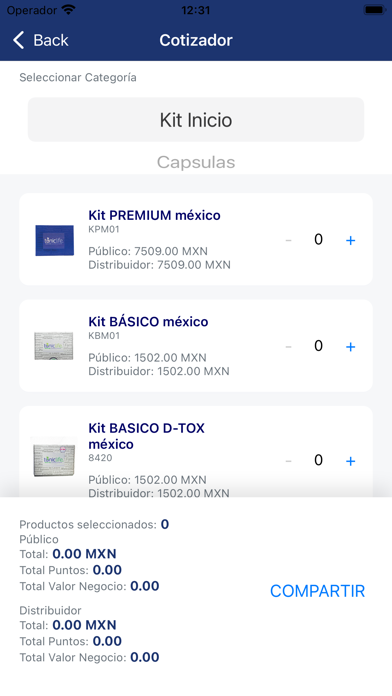Select the Kit BÁSICO méxico title
The height and width of the screenshot is (696, 392).
click(x=148, y=321)
